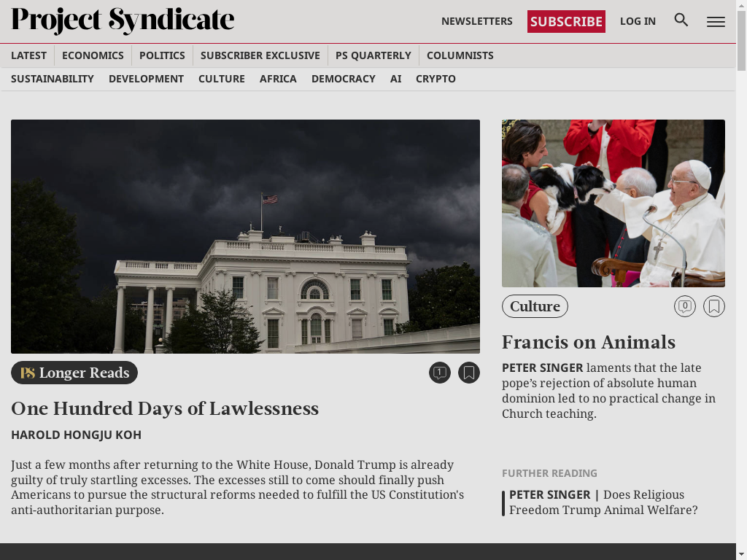The width and height of the screenshot is (747, 560).
Task: Click LOG IN
Action: click(x=638, y=21)
